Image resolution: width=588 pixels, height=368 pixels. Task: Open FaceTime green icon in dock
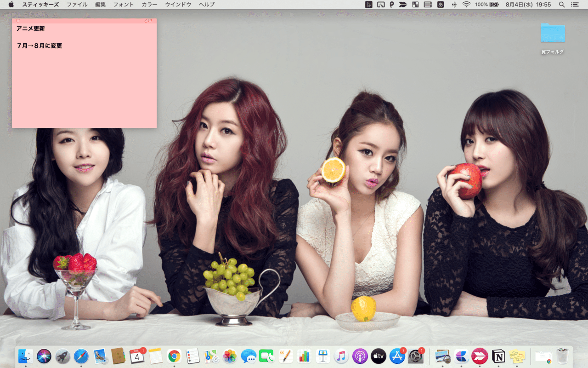click(267, 356)
